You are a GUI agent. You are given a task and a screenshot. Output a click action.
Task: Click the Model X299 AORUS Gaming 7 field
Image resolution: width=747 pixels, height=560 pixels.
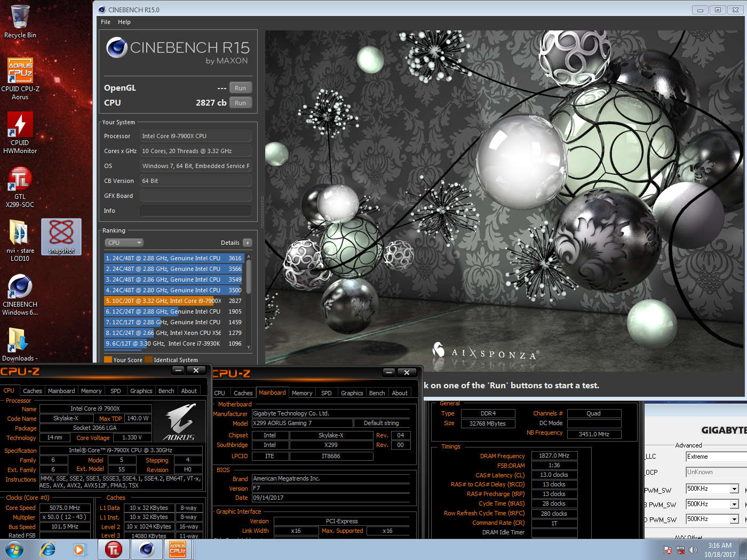[x=302, y=423]
